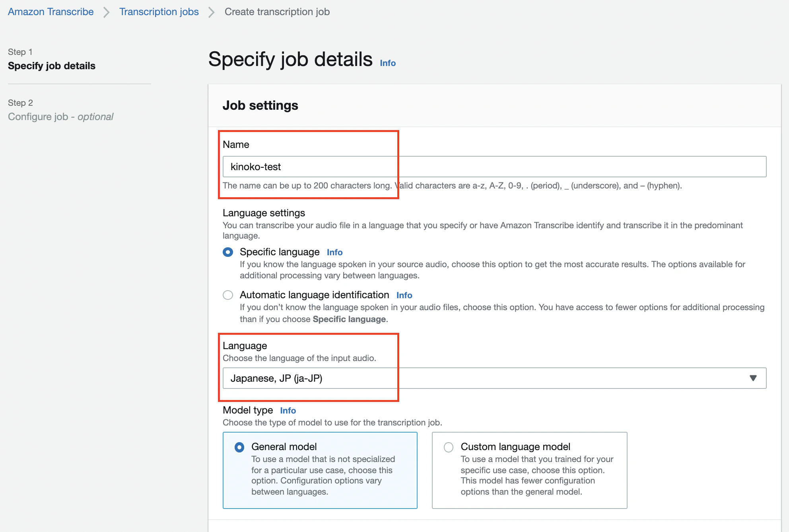Select Automatic language identification radio button
This screenshot has height=532, width=789.
click(228, 295)
